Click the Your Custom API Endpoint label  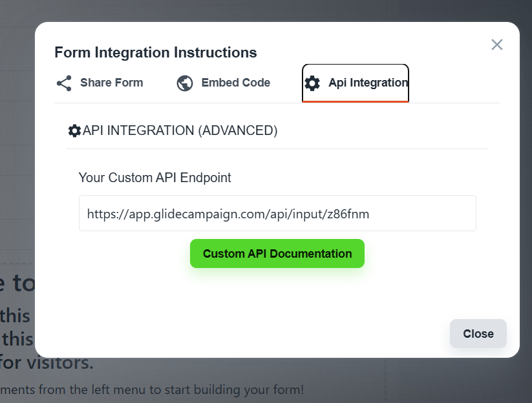[154, 178]
